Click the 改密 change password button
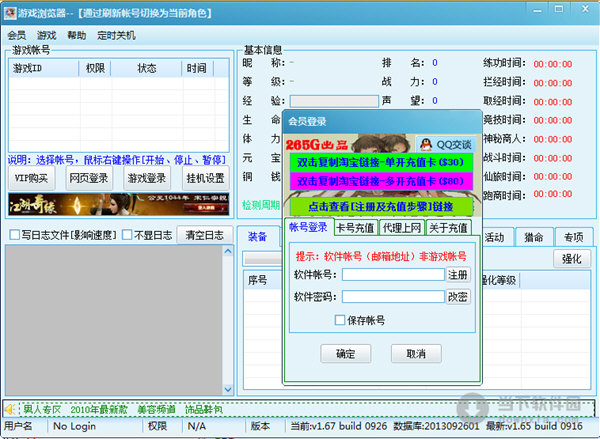Viewport: 600px width, 439px height. coord(457,297)
